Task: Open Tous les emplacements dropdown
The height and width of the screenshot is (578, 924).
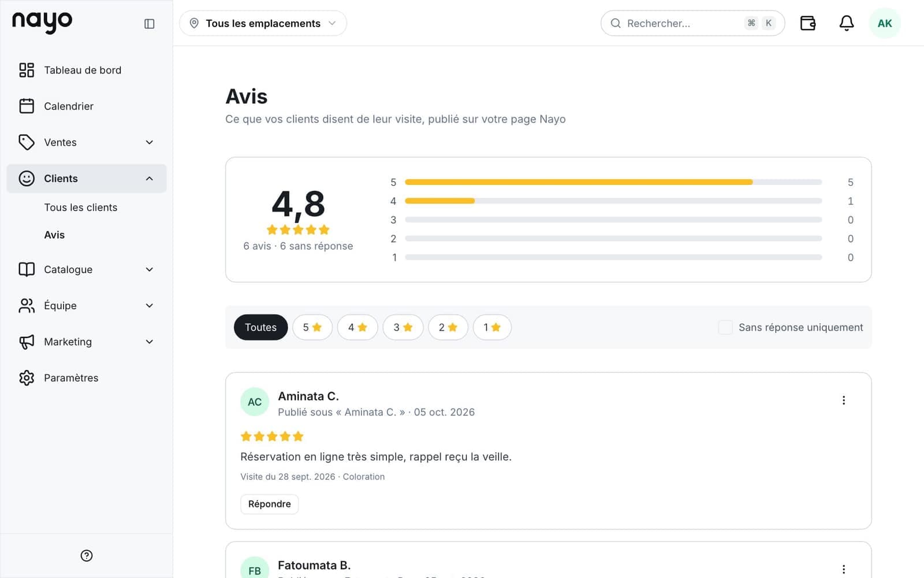Action: (263, 23)
